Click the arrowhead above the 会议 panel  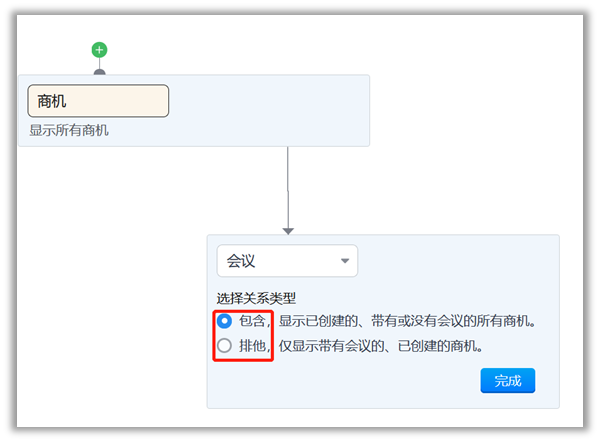tap(288, 230)
